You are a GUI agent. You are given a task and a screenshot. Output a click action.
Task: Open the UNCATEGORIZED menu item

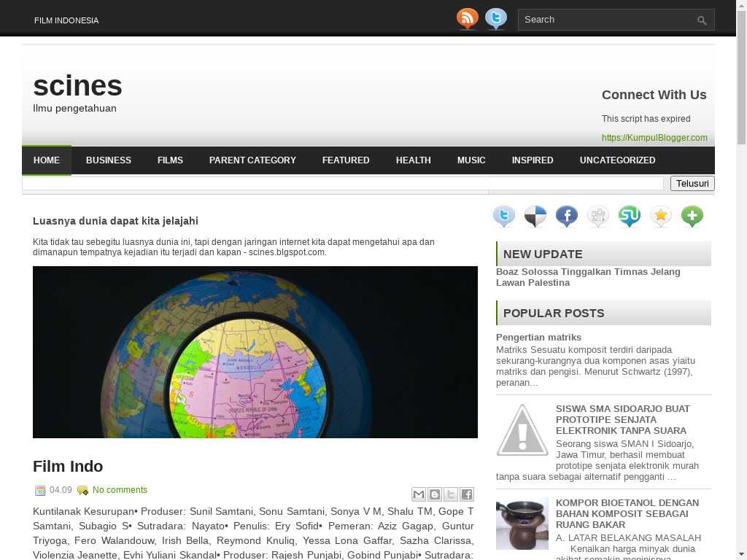(617, 160)
